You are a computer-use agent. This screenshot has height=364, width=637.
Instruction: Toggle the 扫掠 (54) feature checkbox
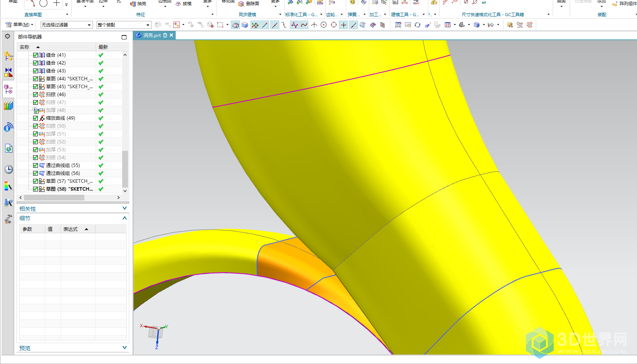(x=35, y=158)
